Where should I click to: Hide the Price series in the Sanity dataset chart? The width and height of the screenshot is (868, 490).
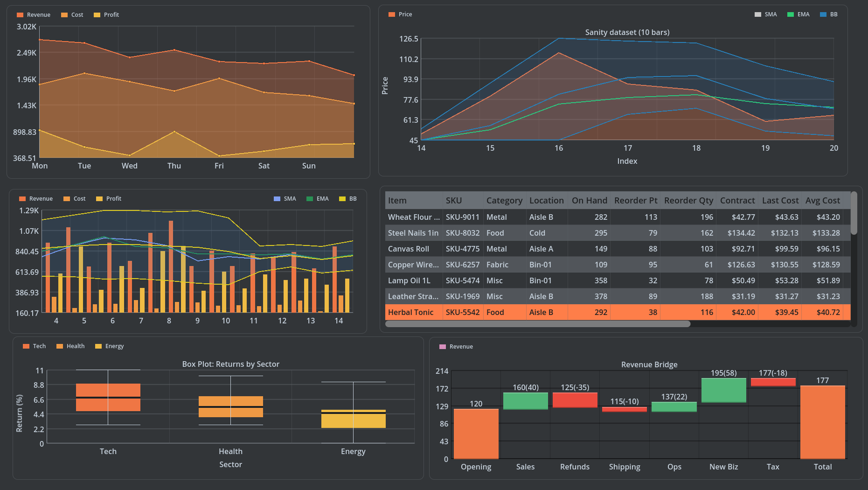tap(400, 14)
